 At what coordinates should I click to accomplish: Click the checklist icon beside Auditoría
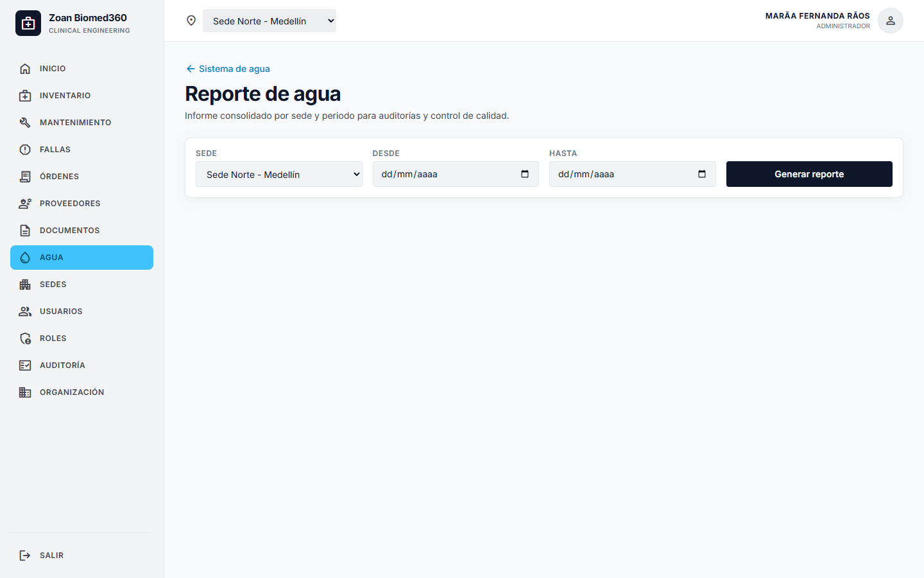pyautogui.click(x=25, y=365)
